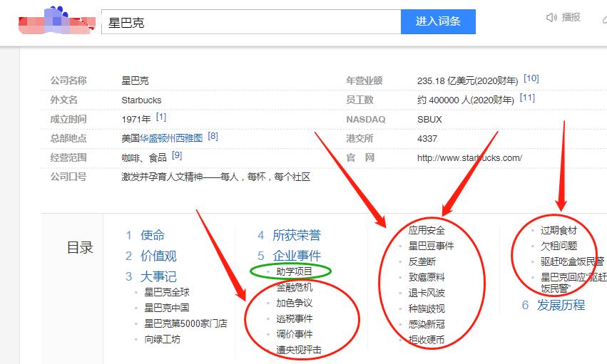The width and height of the screenshot is (607, 364).
Task: Open the 拒收硬币 subsection
Action: point(427,340)
